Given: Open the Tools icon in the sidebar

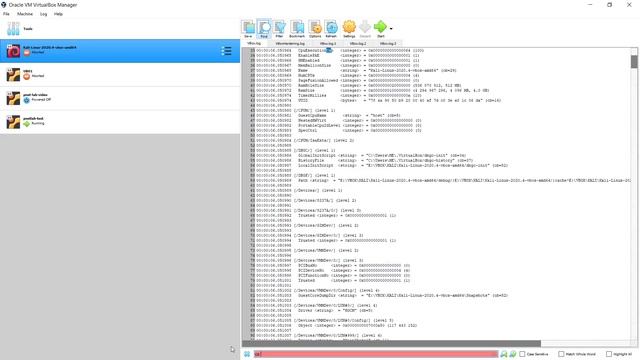Looking at the screenshot, I should pyautogui.click(x=13, y=29).
